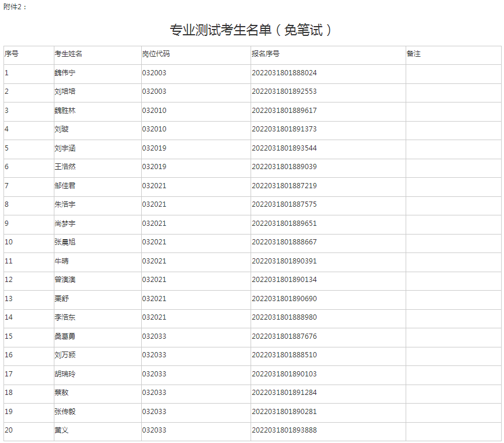Select registration number 2022031801891373
This screenshot has width=504, height=443.
point(284,129)
